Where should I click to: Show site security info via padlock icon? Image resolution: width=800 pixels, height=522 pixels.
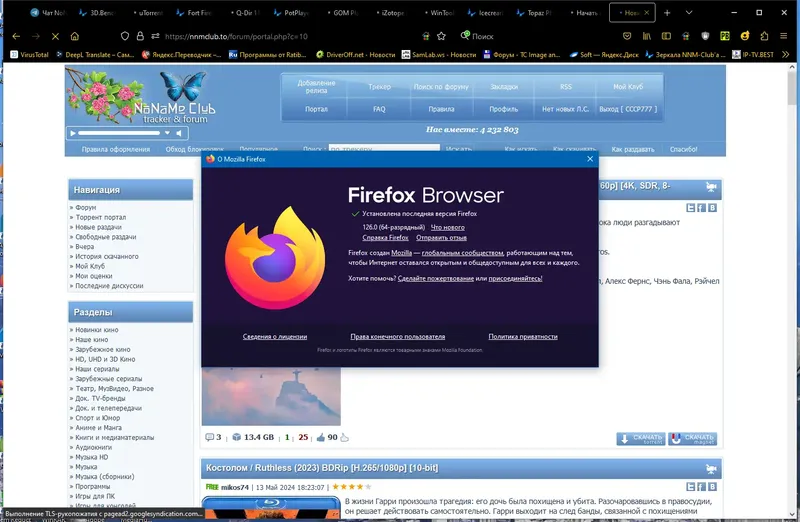click(x=140, y=36)
